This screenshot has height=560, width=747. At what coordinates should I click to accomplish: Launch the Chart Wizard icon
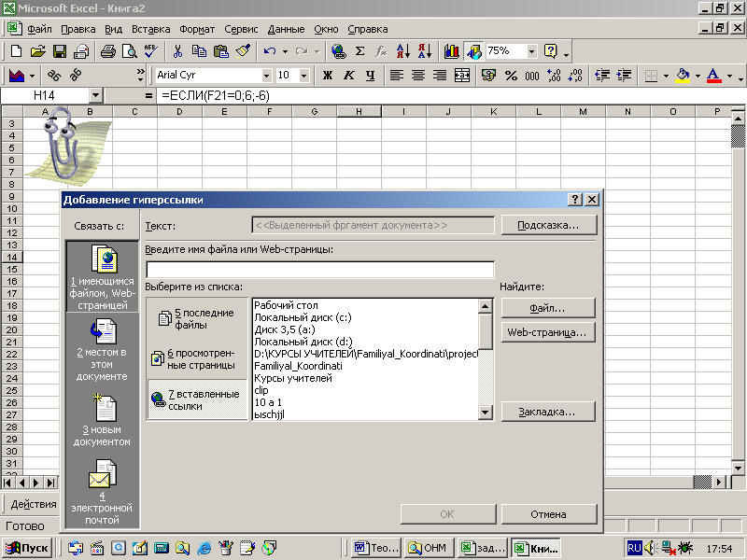click(x=452, y=51)
